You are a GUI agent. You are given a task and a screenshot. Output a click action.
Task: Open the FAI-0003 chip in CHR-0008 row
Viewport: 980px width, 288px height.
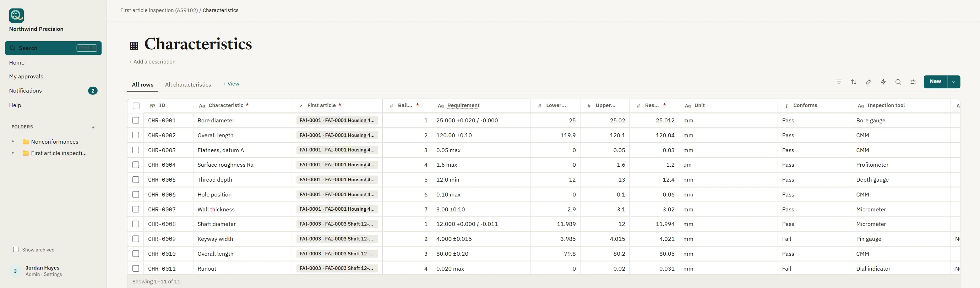pos(337,224)
